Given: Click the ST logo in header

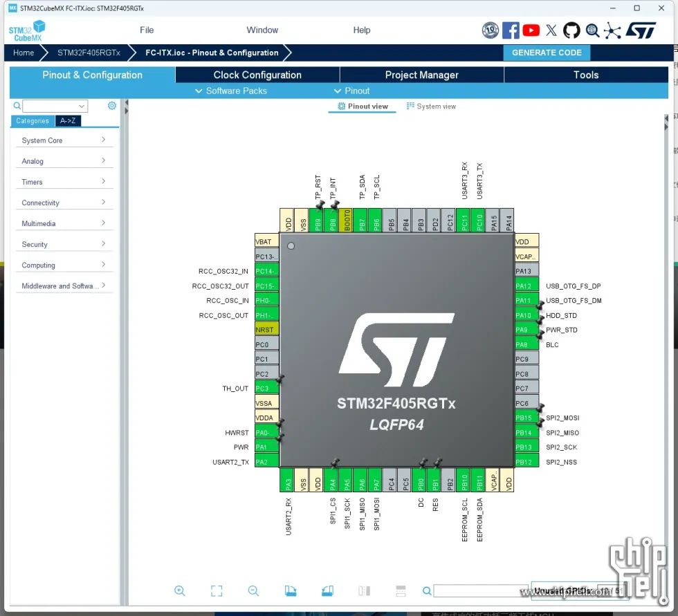Looking at the screenshot, I should (x=641, y=30).
